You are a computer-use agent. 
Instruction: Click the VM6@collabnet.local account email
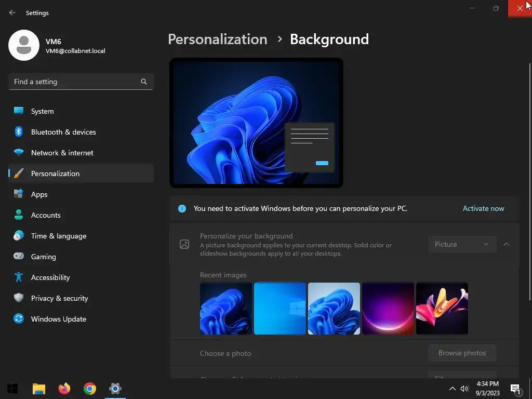click(x=75, y=51)
